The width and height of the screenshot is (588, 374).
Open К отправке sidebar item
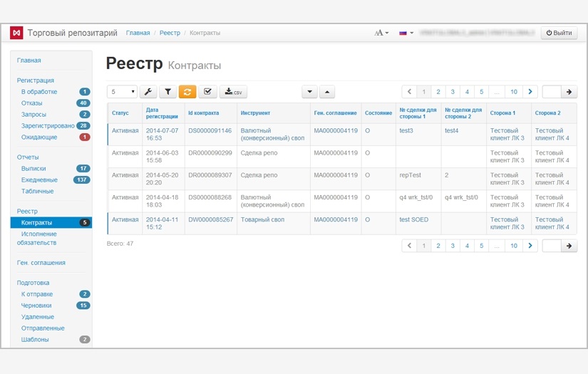[x=37, y=294]
